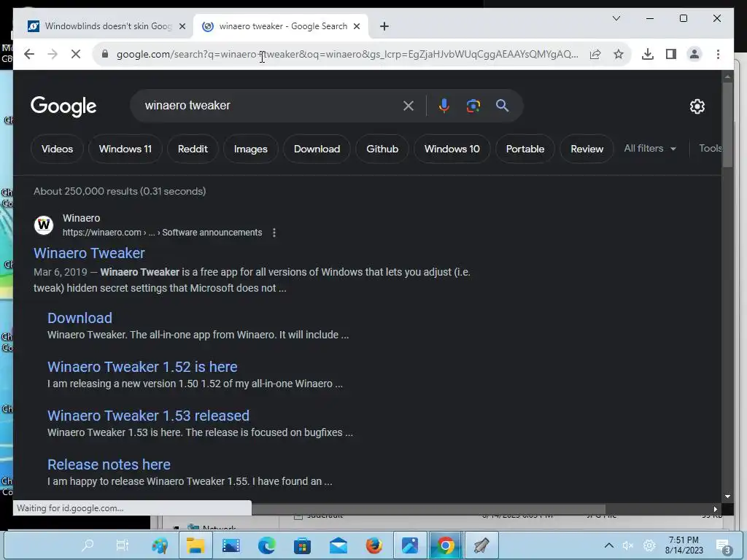The height and width of the screenshot is (560, 747).
Task: Open the Winaero Tweaker result link
Action: click(x=89, y=253)
